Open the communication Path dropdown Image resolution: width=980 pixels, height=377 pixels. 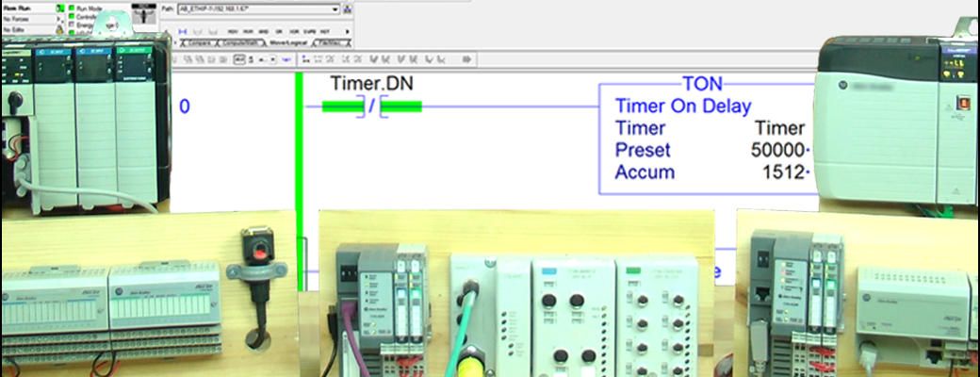click(335, 9)
